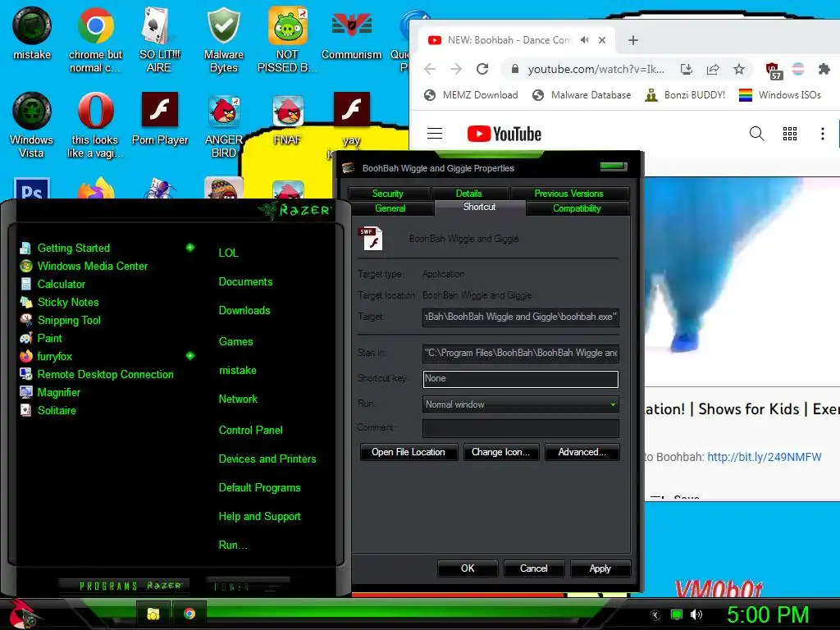
Task: Open the Photoshop desktop icon
Action: click(x=32, y=189)
